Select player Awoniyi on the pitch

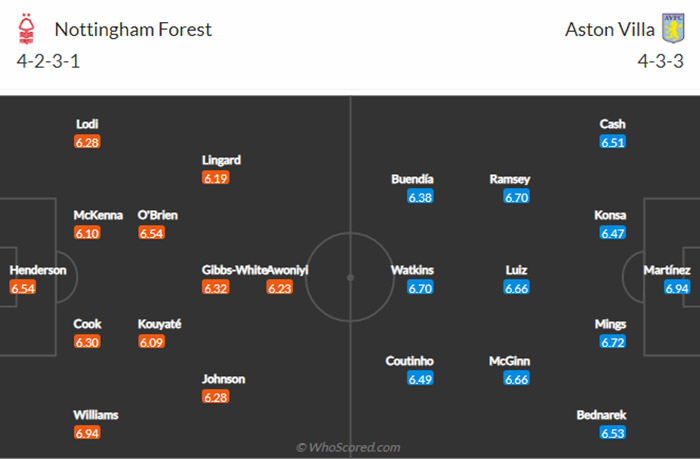click(288, 270)
